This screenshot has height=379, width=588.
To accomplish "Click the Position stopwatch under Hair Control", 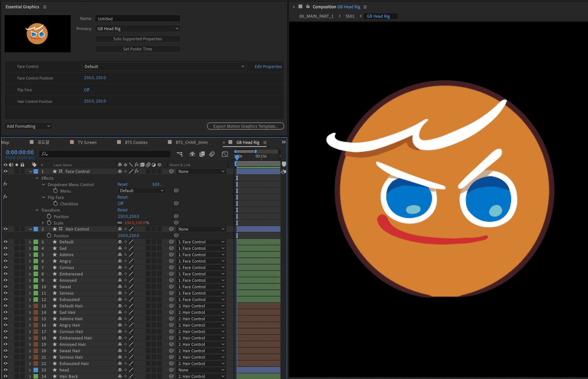I will click(49, 235).
